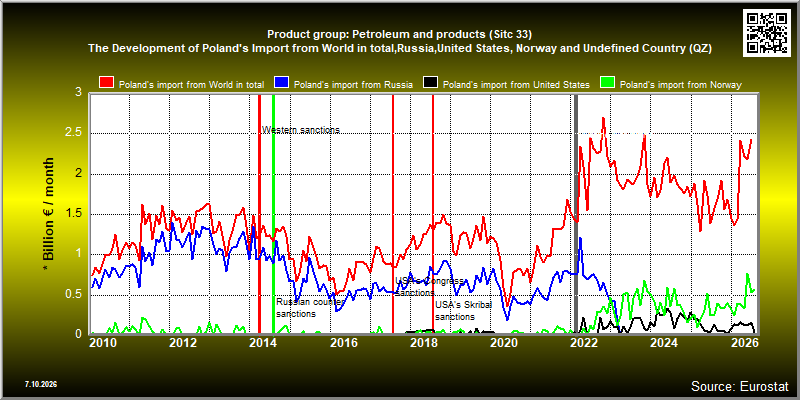This screenshot has width=800, height=400.
Task: Click the x-axis label 2016
Action: pyautogui.click(x=344, y=343)
